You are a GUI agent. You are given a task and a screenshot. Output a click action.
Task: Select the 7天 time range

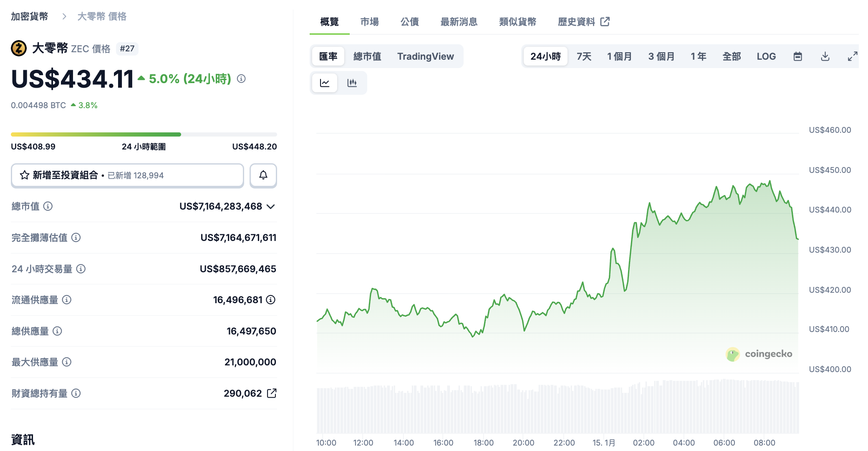point(584,56)
